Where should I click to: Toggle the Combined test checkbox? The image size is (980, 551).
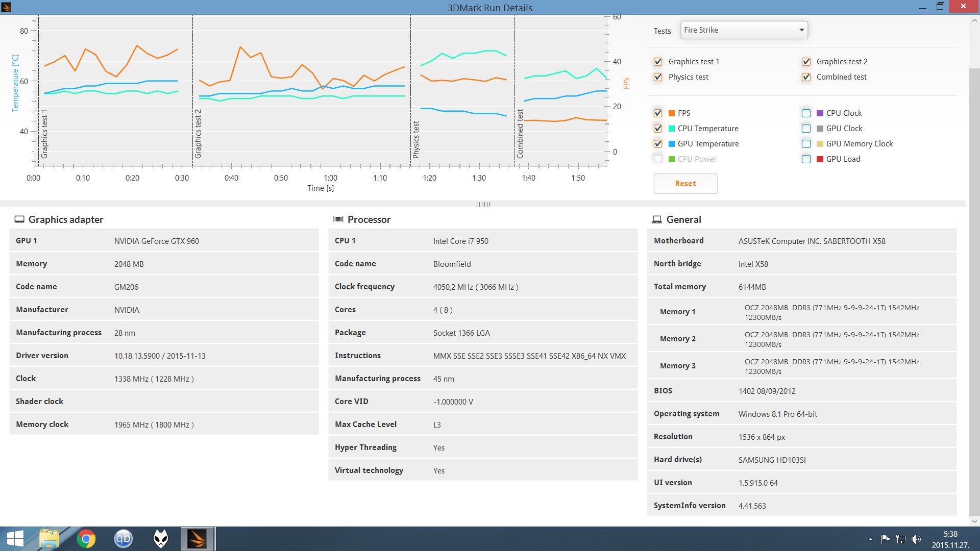[806, 77]
